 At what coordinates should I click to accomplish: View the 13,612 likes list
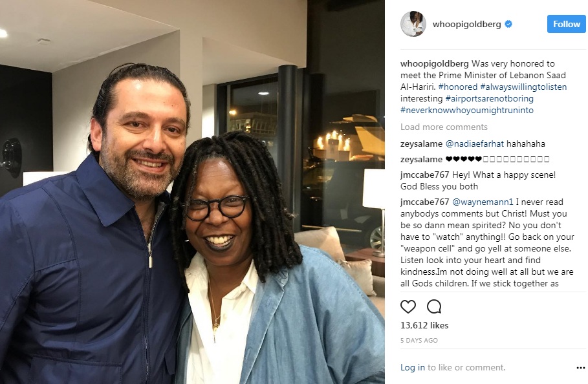click(x=424, y=325)
